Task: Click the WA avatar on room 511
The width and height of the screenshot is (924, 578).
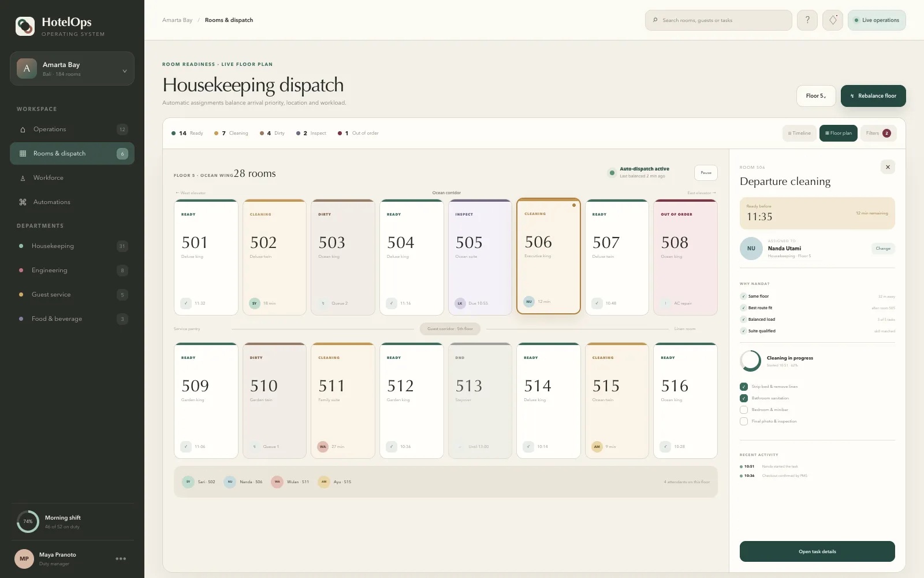Action: pos(323,446)
